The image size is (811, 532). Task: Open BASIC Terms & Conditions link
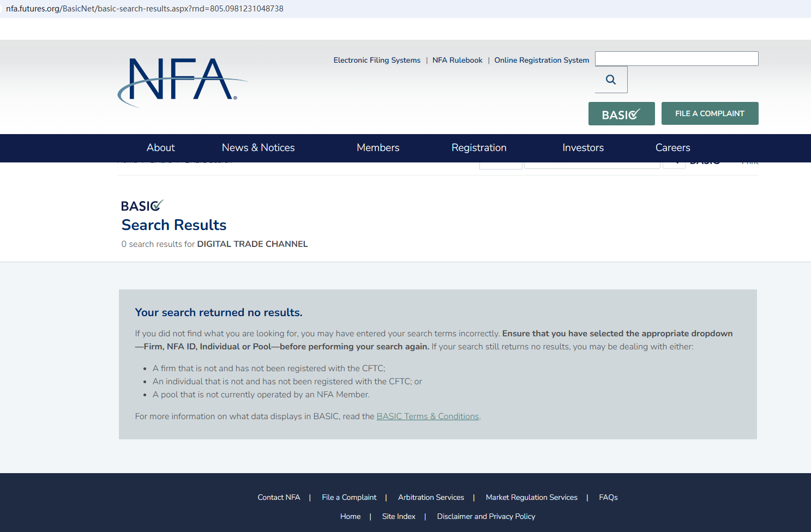[x=428, y=416]
